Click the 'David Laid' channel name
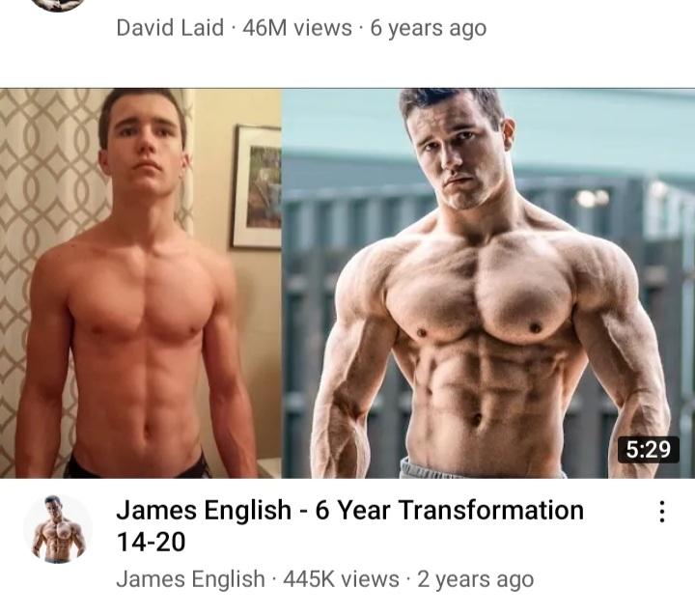Viewport: 695px width, 616px height. (x=170, y=28)
